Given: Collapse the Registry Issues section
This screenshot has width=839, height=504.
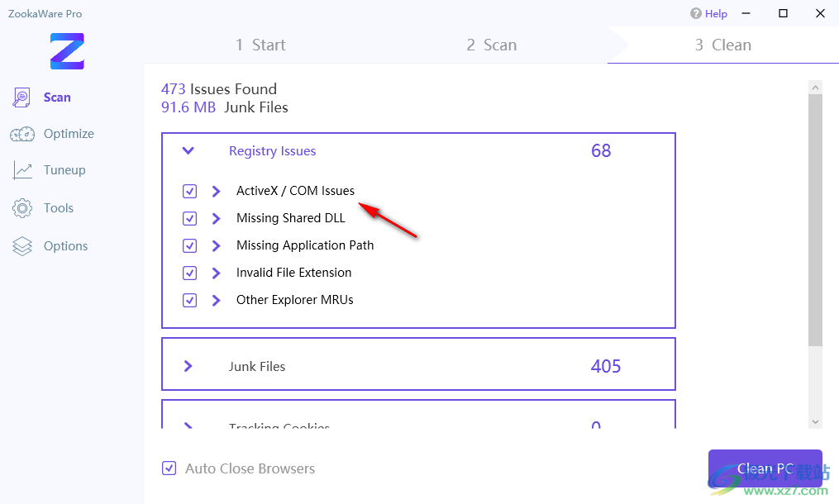Looking at the screenshot, I should pyautogui.click(x=188, y=151).
